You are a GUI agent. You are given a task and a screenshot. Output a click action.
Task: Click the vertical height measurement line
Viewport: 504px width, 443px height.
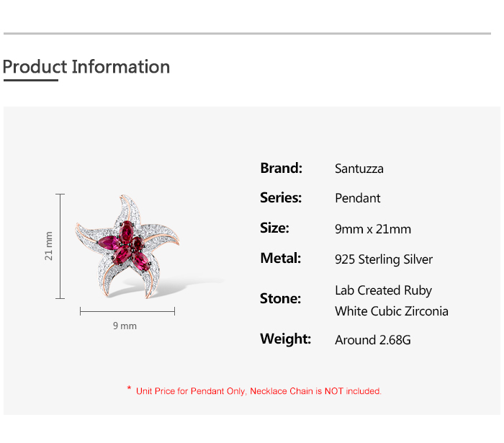click(60, 246)
